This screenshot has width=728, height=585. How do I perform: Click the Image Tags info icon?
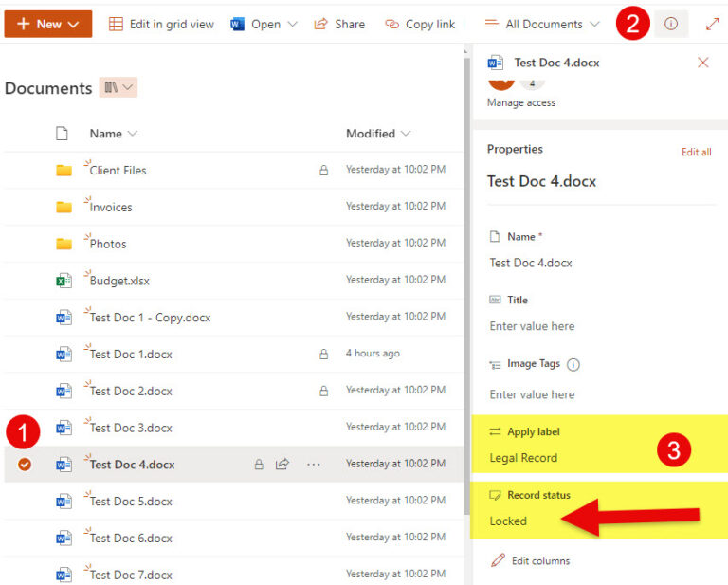[x=573, y=364]
